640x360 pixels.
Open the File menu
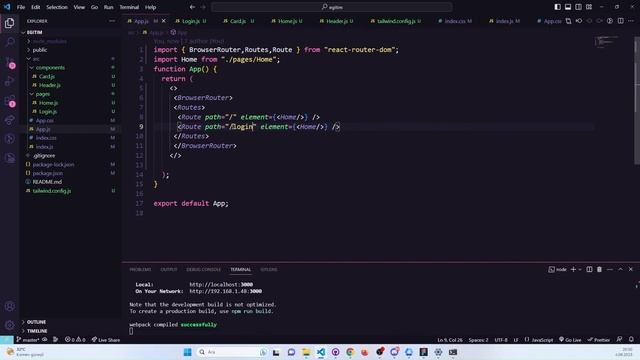click(x=21, y=7)
